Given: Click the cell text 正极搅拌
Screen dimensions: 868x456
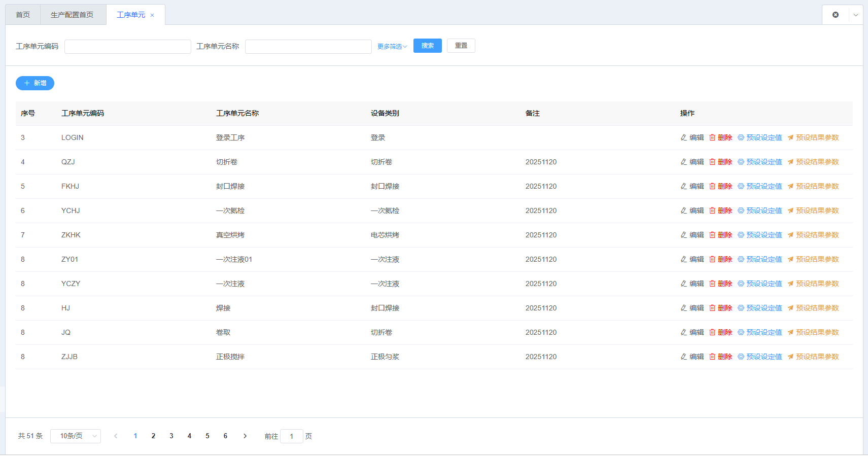Looking at the screenshot, I should click(230, 357).
